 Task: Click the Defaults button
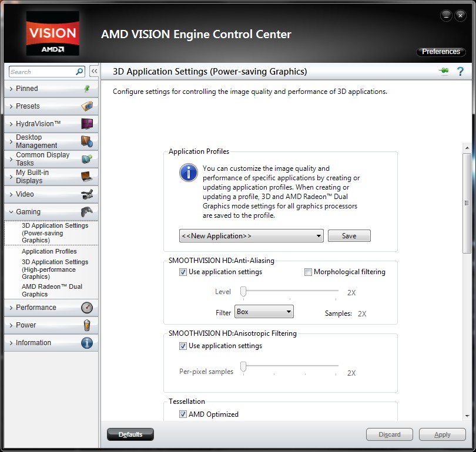[130, 434]
